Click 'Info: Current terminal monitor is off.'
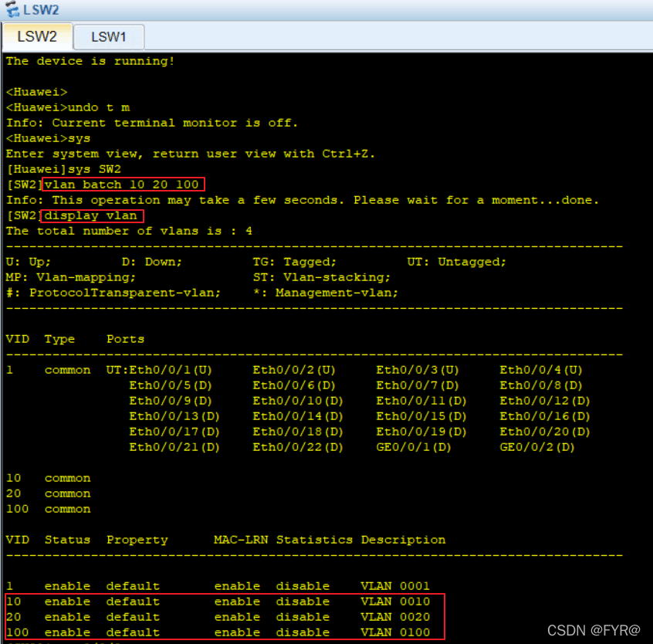Viewport: 653px width, 644px height. pos(152,123)
